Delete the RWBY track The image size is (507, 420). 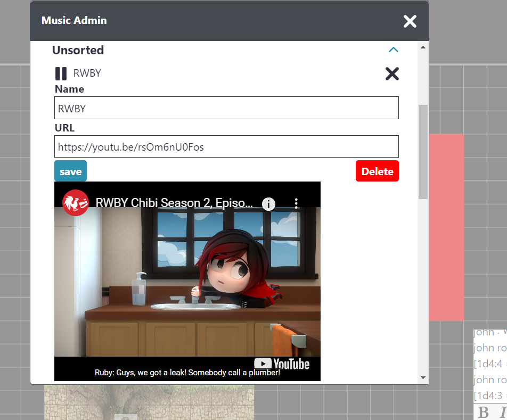(377, 171)
